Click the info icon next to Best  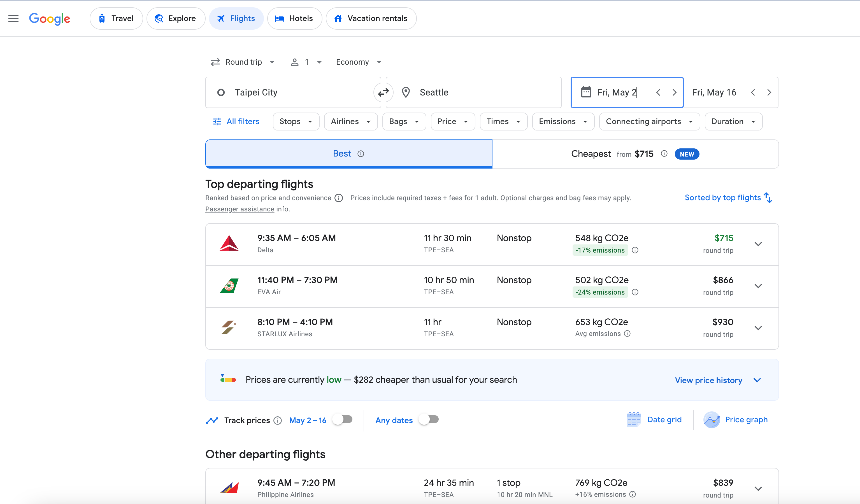point(361,154)
